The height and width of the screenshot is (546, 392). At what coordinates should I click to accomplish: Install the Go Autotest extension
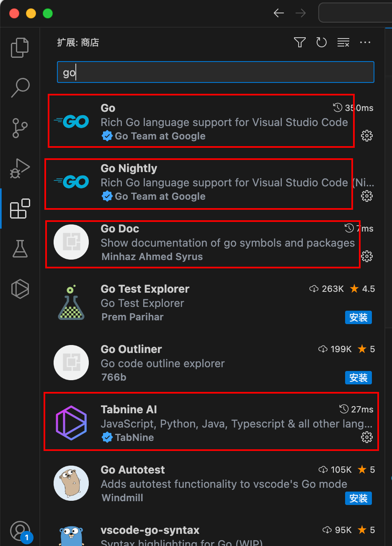click(x=358, y=498)
